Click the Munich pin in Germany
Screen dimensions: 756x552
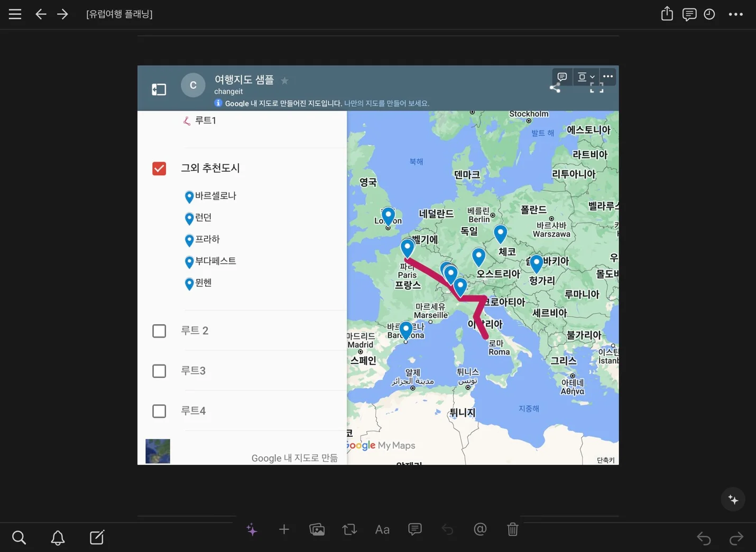[478, 257]
